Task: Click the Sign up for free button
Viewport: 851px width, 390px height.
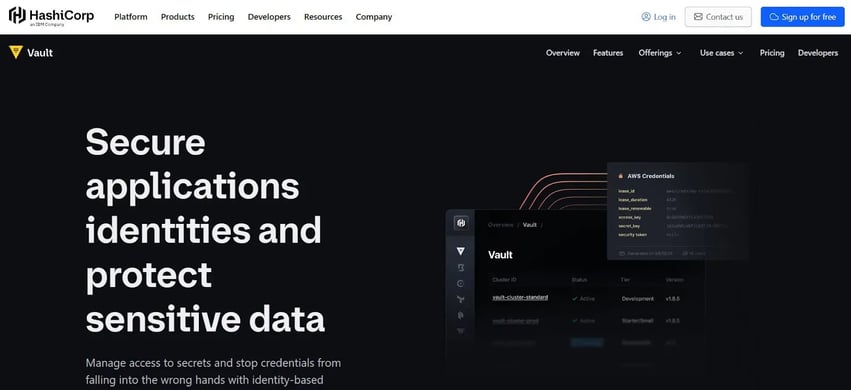Action: pyautogui.click(x=802, y=17)
